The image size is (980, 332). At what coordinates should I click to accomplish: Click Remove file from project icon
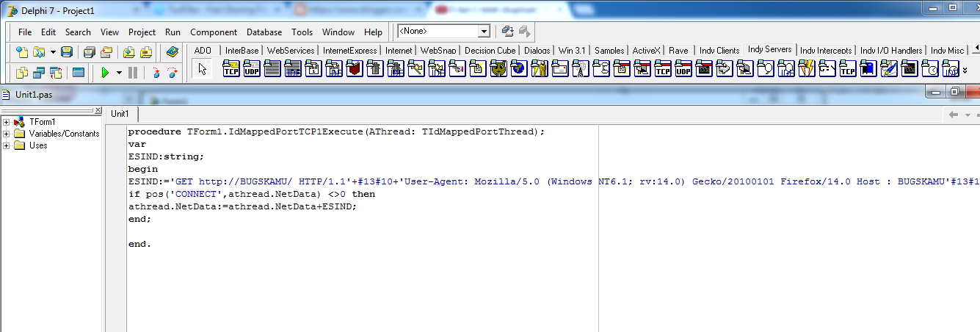[146, 52]
